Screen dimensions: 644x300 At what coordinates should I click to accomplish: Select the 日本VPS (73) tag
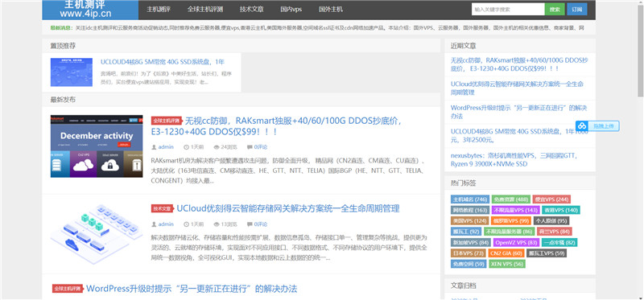[x=469, y=253]
